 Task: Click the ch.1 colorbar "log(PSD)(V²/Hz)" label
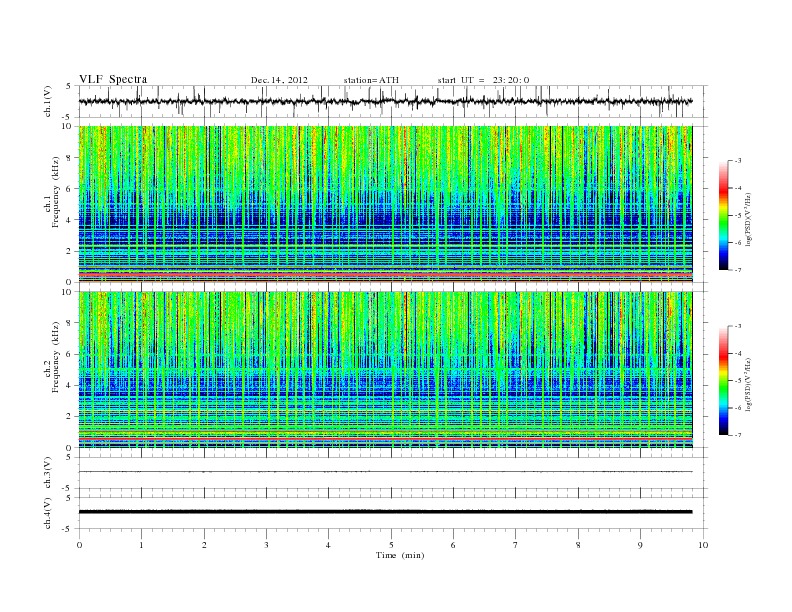click(x=748, y=219)
